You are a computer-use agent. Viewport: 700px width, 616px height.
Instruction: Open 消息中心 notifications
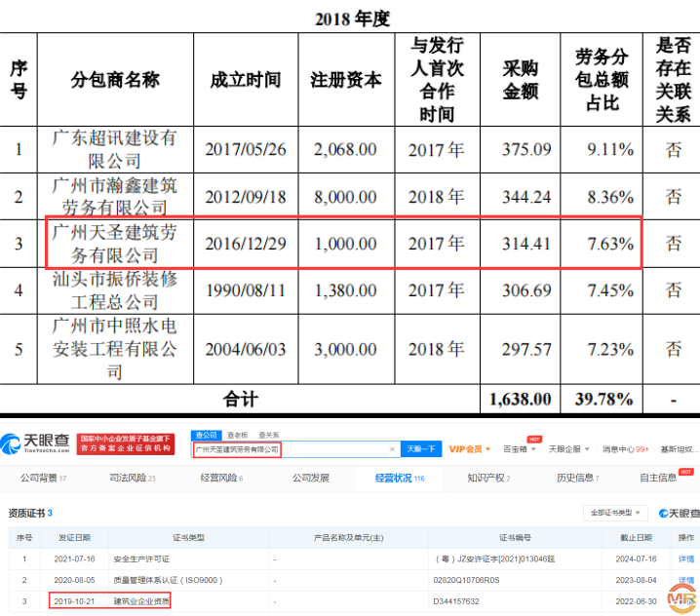point(626,449)
